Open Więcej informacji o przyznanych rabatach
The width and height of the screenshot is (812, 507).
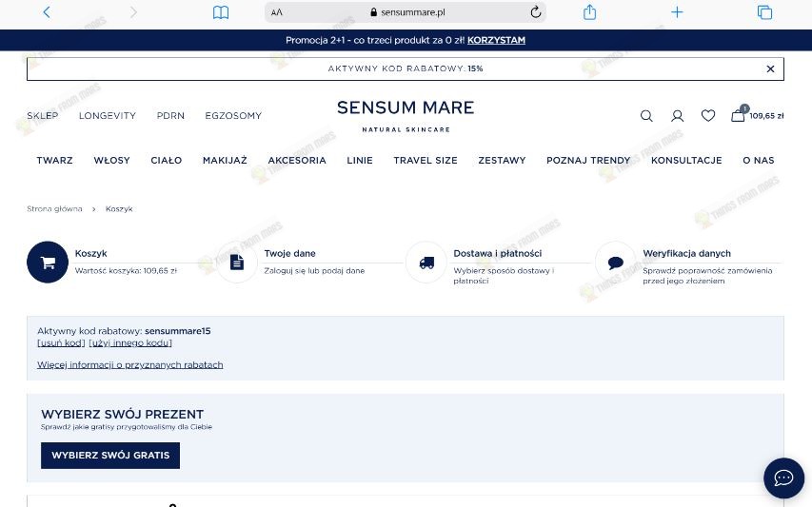[130, 364]
